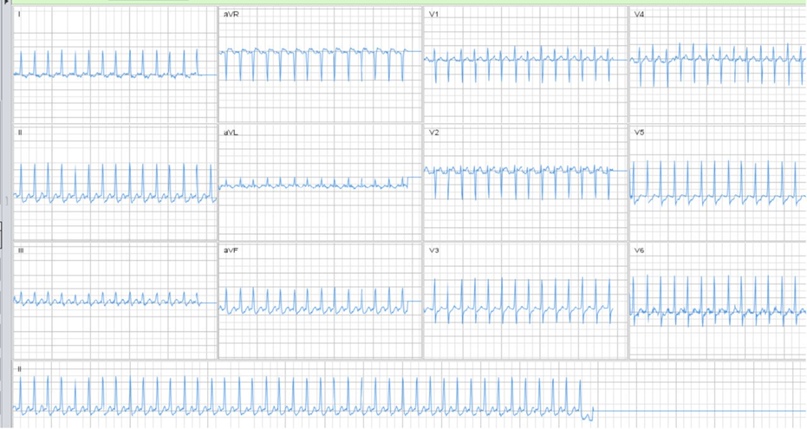
Task: Click the empty grid right of rhythm strip
Action: [700, 385]
